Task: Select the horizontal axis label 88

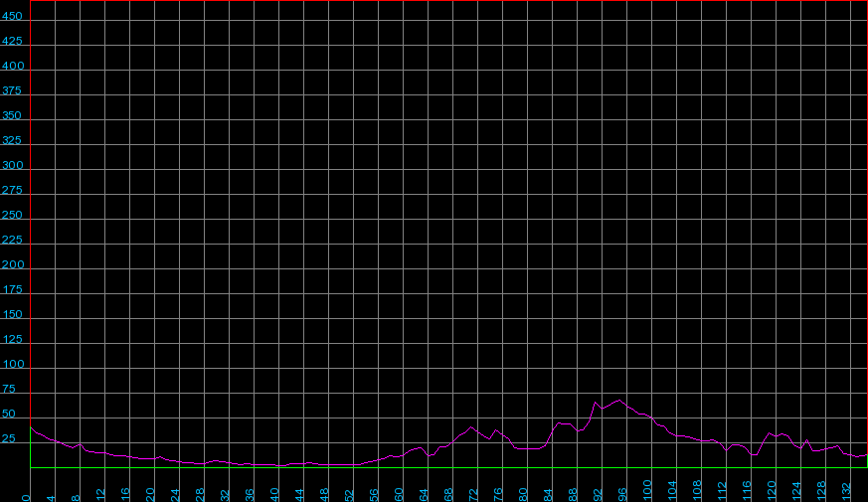Action: click(x=574, y=495)
